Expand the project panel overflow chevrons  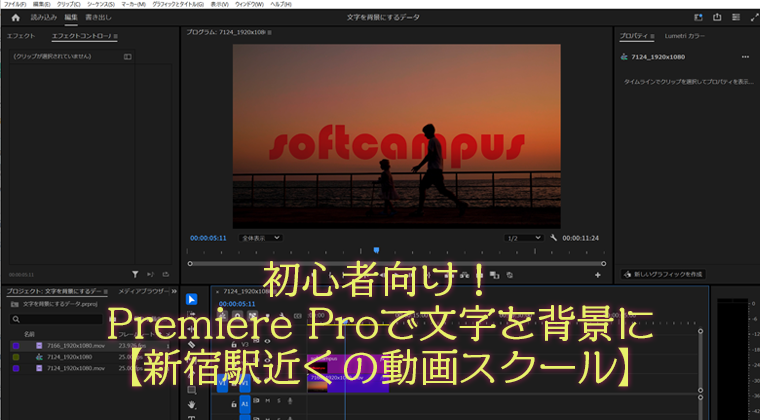pos(174,291)
